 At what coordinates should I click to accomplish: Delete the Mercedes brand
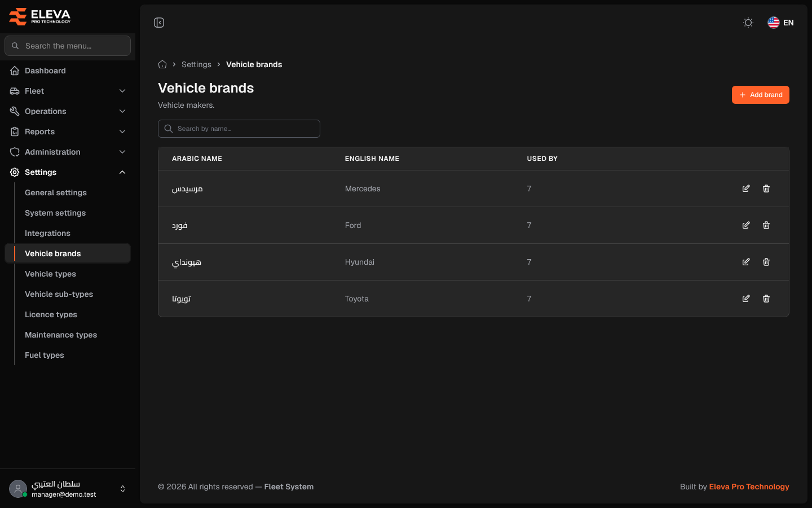(766, 189)
